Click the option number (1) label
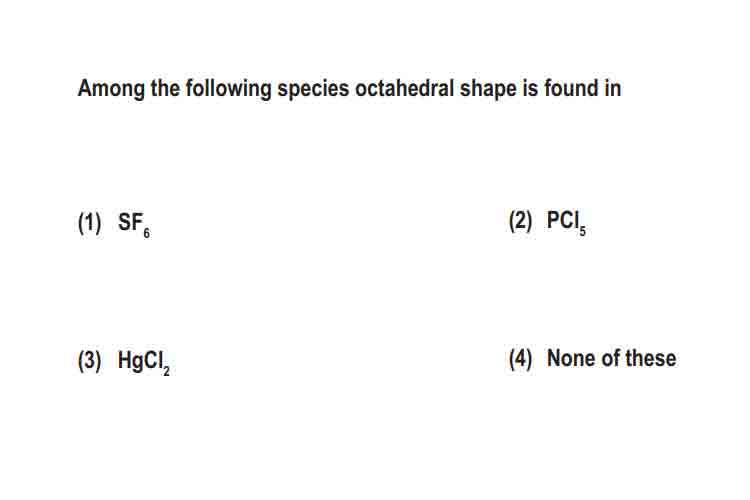Screen dimensions: 750x500 pos(89,223)
